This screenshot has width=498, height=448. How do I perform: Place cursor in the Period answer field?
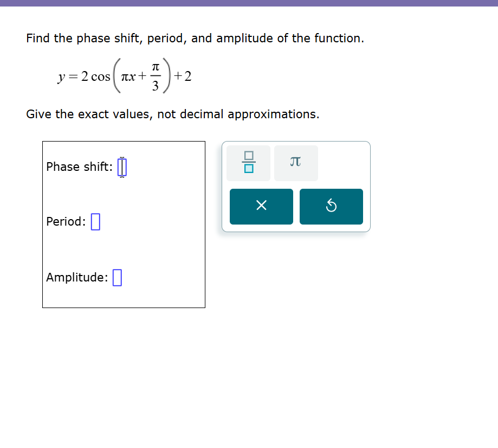95,221
